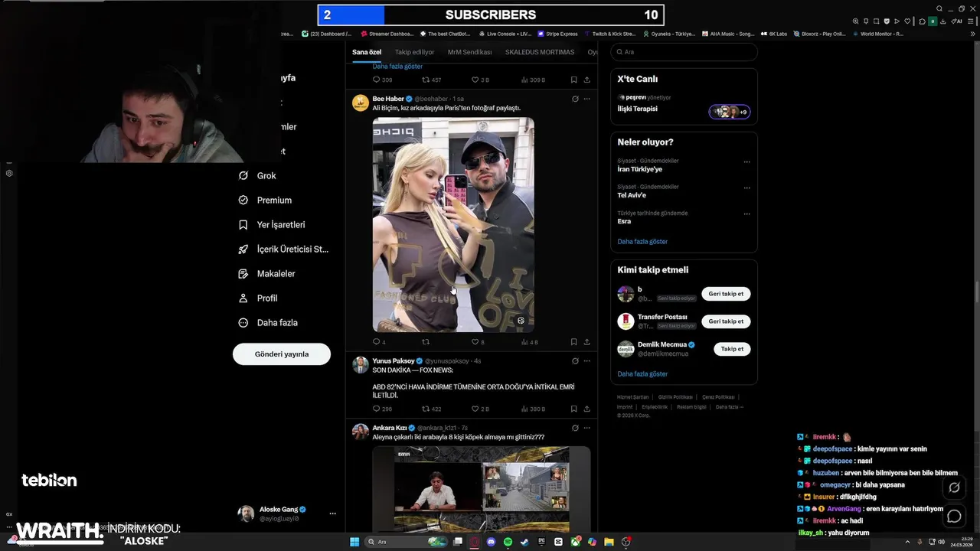Open Profil from the sidebar
The height and width of the screenshot is (551, 980).
pos(257,298)
